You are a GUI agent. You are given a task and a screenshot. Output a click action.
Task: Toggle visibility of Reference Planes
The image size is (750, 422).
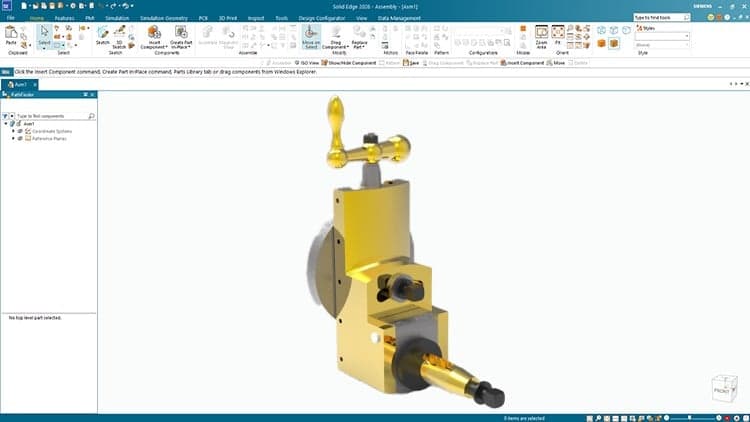[x=20, y=138]
